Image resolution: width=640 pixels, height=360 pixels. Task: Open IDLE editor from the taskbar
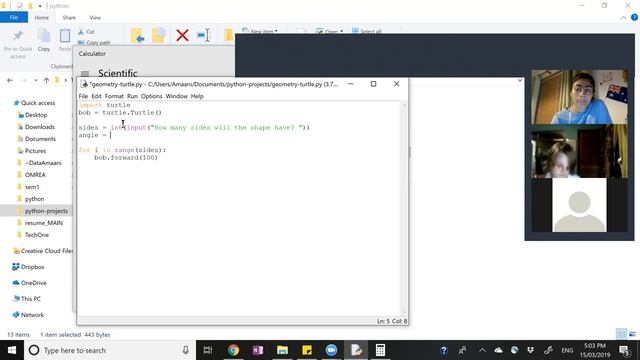point(356,350)
